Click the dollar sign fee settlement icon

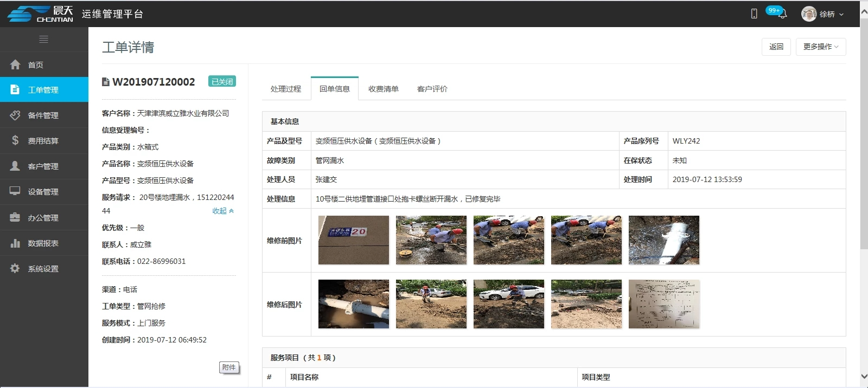(15, 140)
